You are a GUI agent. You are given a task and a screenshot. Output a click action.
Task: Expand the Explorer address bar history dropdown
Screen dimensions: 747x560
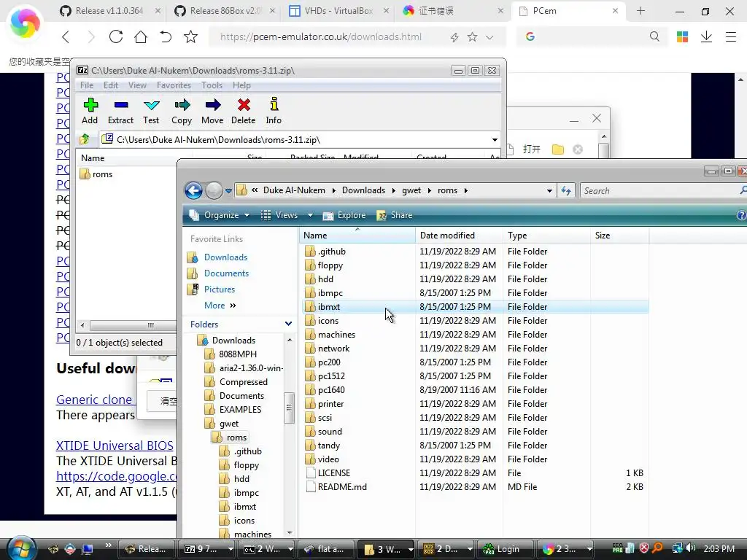(549, 190)
